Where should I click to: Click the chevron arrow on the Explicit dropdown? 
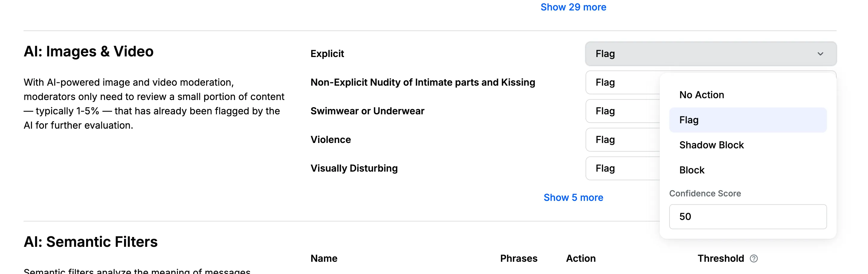point(820,54)
